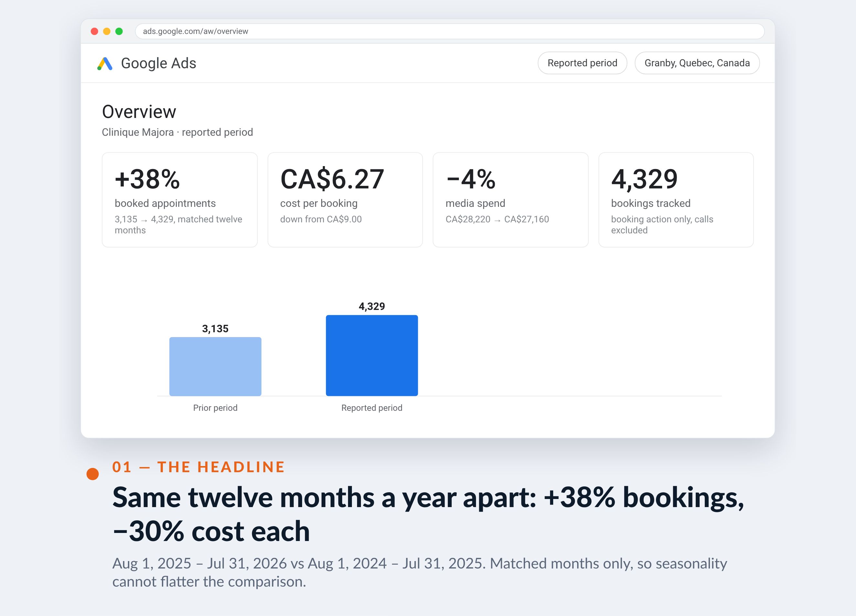This screenshot has height=616, width=856.
Task: Select the −4% media spend card
Action: 510,200
